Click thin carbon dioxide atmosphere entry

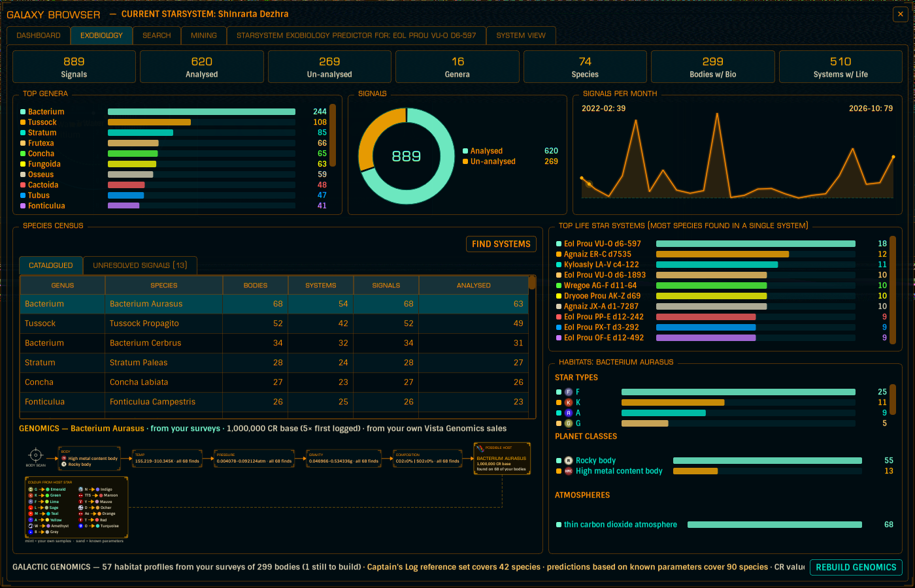[725, 525]
